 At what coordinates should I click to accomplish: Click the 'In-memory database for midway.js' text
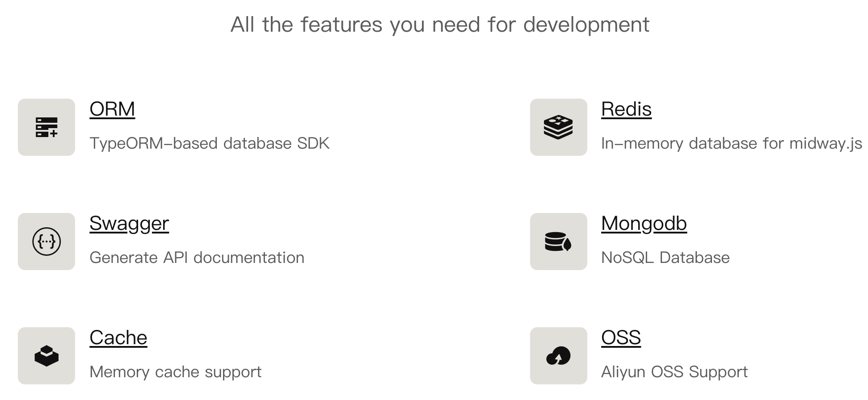(x=731, y=143)
